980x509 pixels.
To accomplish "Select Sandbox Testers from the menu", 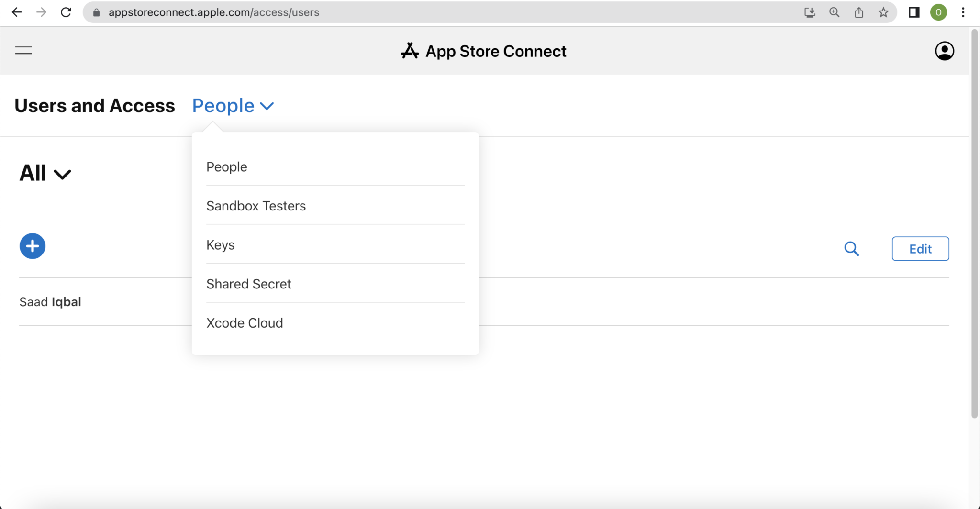I will tap(256, 206).
